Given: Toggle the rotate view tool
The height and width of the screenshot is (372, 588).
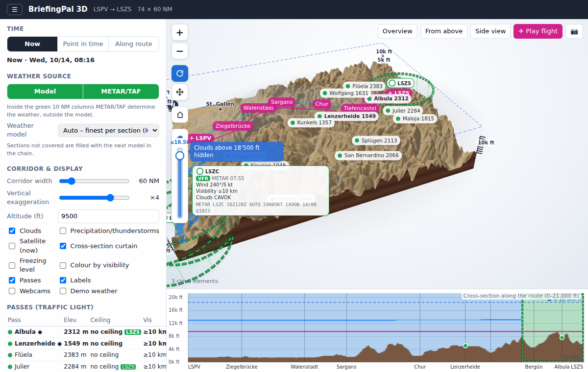Looking at the screenshot, I should pos(180,73).
